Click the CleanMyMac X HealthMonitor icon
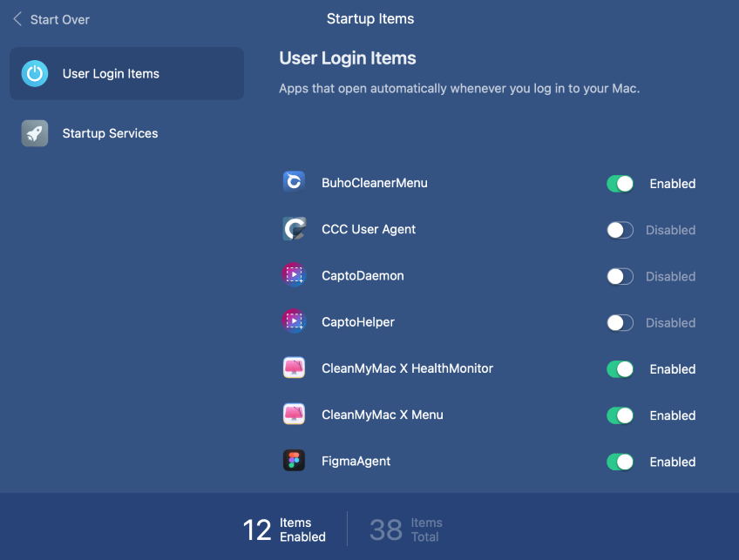 (x=294, y=368)
